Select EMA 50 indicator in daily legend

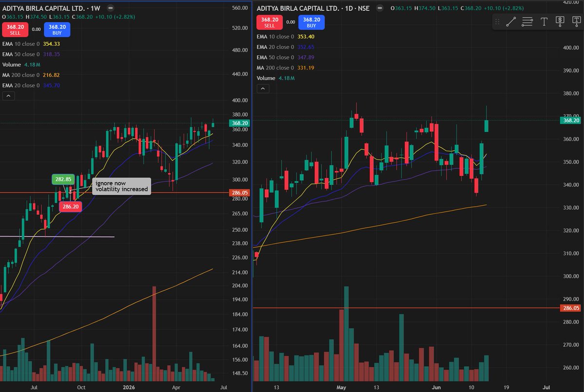tap(286, 57)
